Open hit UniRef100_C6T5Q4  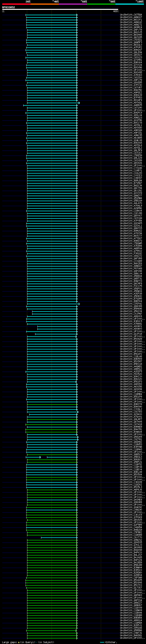pyautogui.click(x=131, y=15)
